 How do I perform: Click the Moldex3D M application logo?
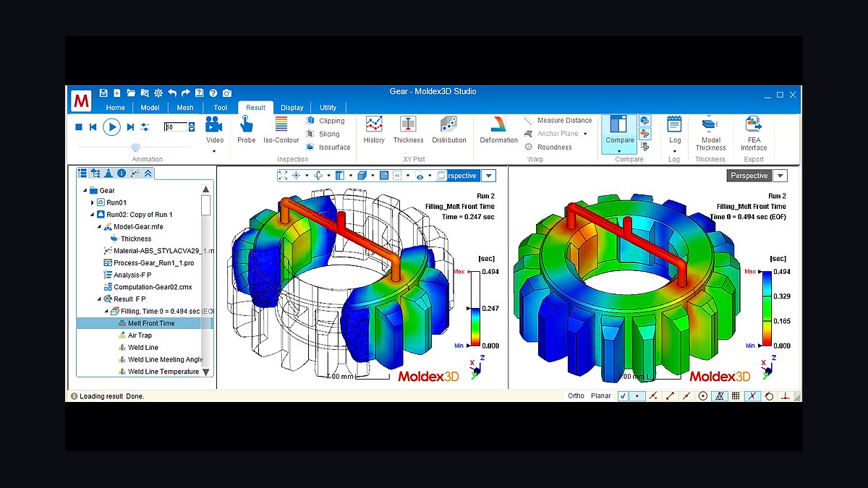click(x=81, y=101)
